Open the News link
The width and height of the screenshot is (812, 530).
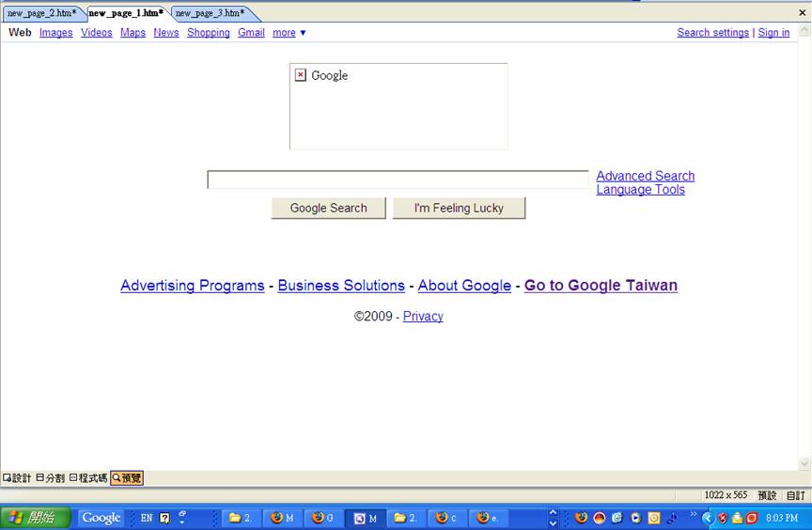(166, 33)
